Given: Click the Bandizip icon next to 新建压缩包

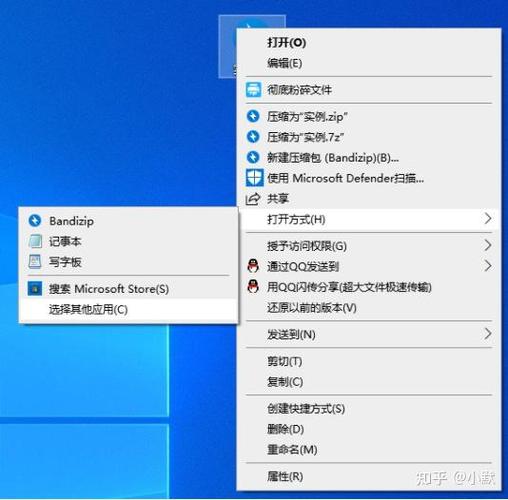Looking at the screenshot, I should (253, 157).
